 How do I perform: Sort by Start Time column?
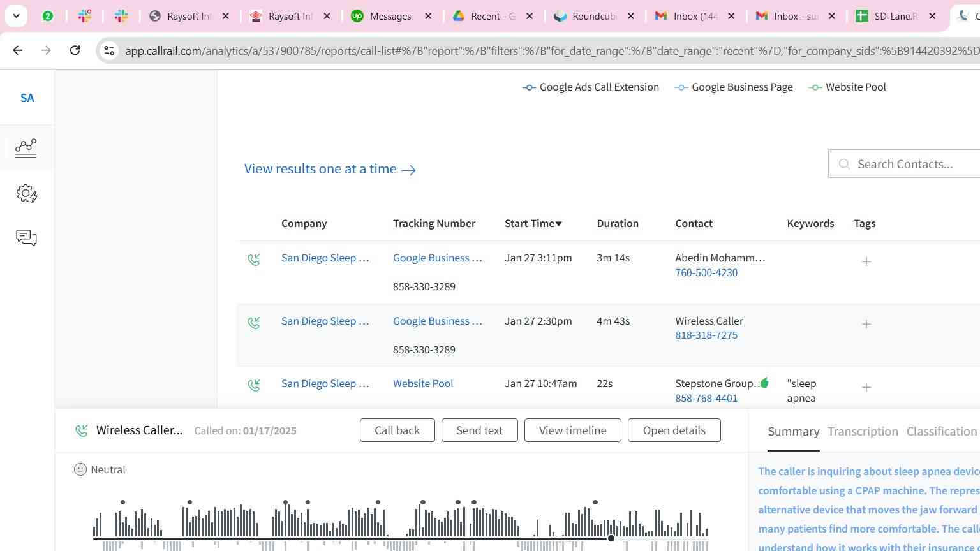[533, 223]
